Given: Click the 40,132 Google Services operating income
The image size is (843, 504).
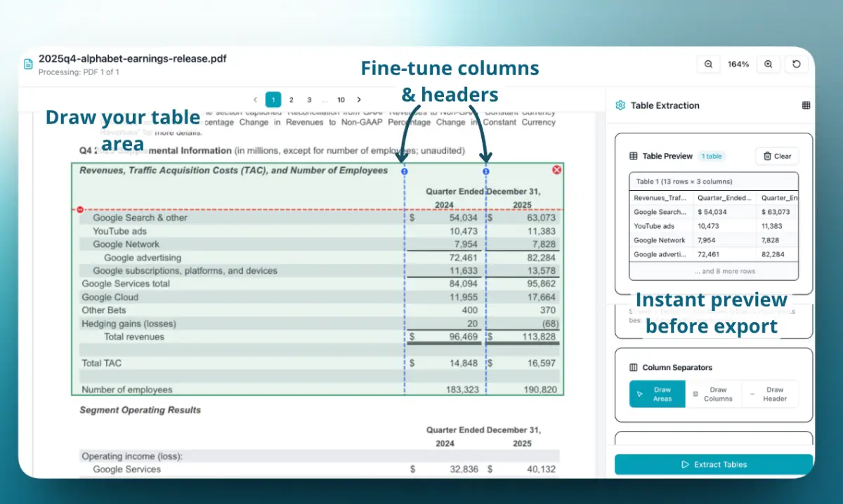Looking at the screenshot, I should [x=541, y=469].
